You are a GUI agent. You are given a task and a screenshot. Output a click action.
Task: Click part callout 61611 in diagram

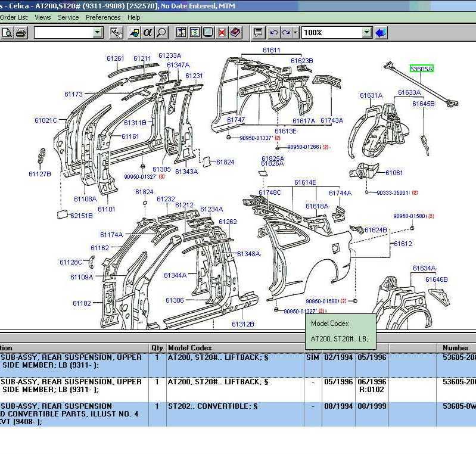[x=272, y=50]
